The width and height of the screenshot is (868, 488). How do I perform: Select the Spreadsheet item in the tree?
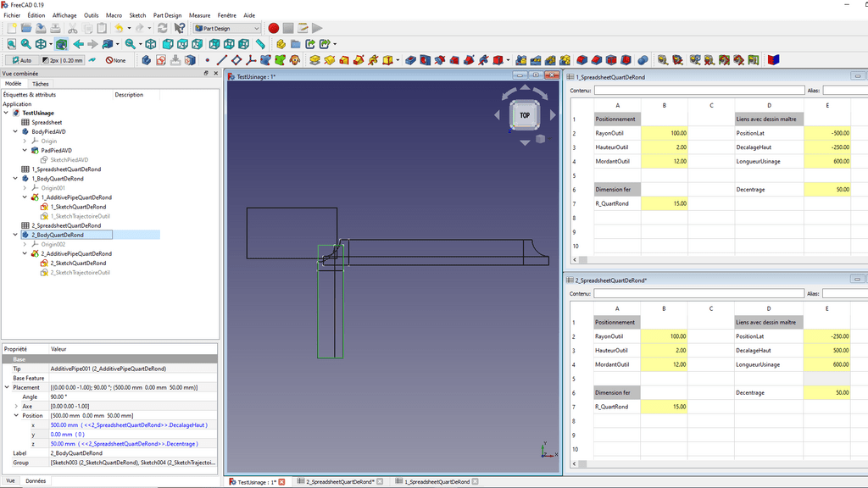tap(47, 122)
